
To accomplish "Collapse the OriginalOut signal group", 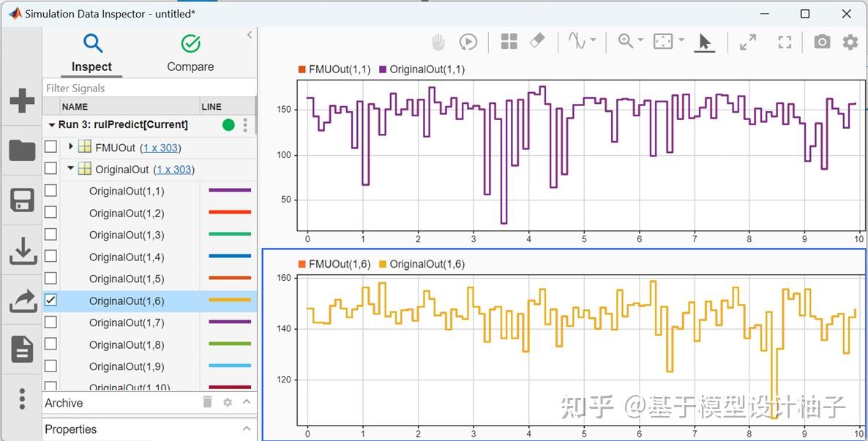I will (71, 168).
